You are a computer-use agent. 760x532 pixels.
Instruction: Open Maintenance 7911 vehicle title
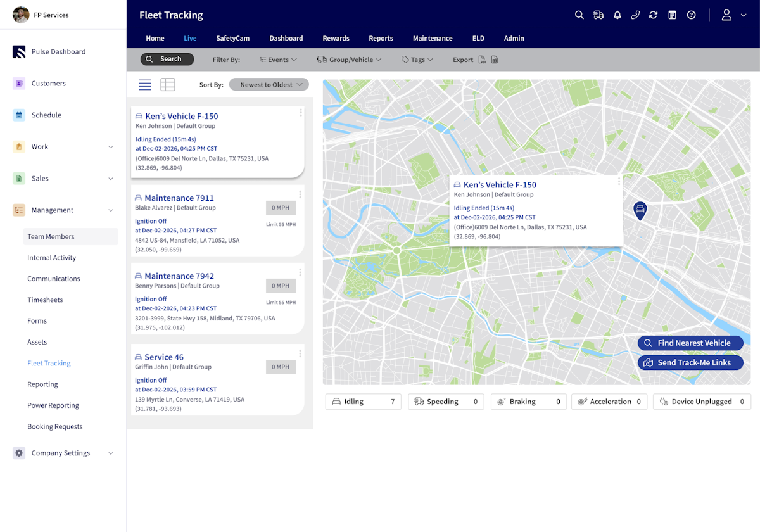pyautogui.click(x=179, y=198)
